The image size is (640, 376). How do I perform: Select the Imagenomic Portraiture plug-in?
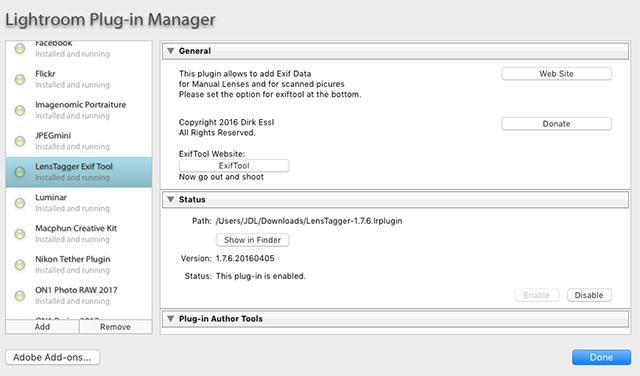pyautogui.click(x=79, y=110)
